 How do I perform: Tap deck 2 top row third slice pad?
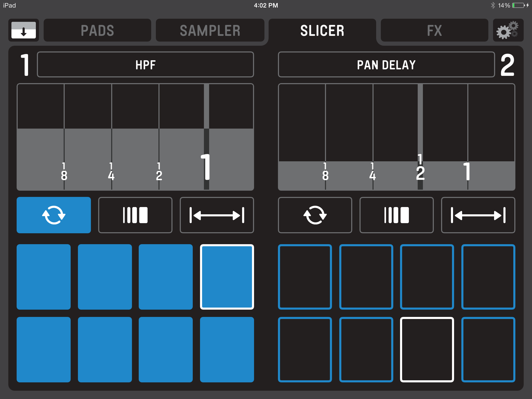427,277
